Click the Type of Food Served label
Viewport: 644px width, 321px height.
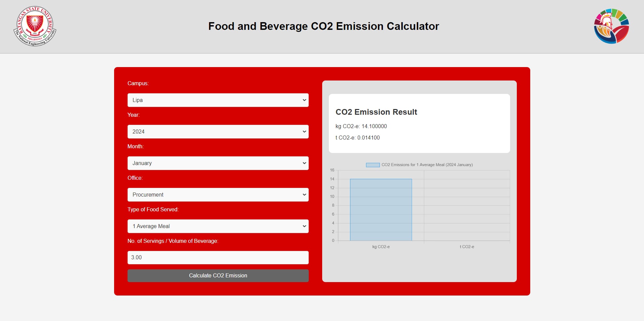pyautogui.click(x=153, y=209)
